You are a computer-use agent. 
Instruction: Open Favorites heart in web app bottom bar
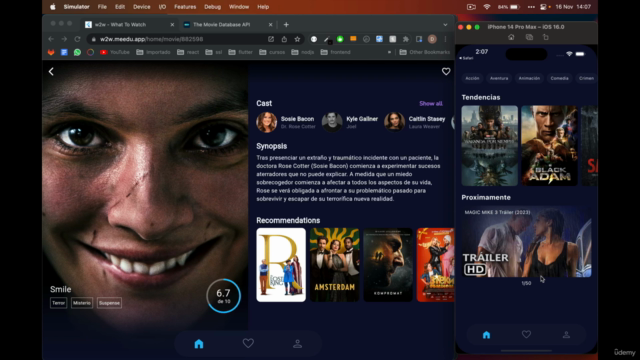click(x=248, y=343)
